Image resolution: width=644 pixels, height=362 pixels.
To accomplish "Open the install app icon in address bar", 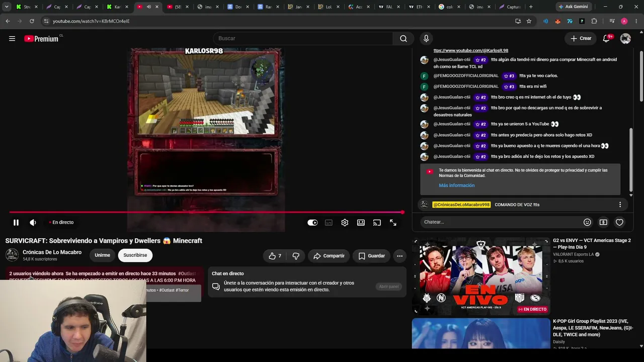I will click(x=518, y=21).
